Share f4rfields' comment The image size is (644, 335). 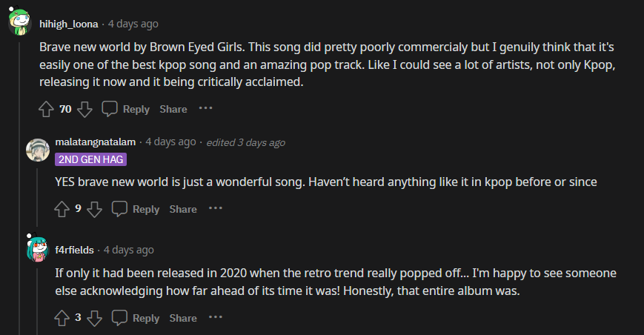click(183, 318)
